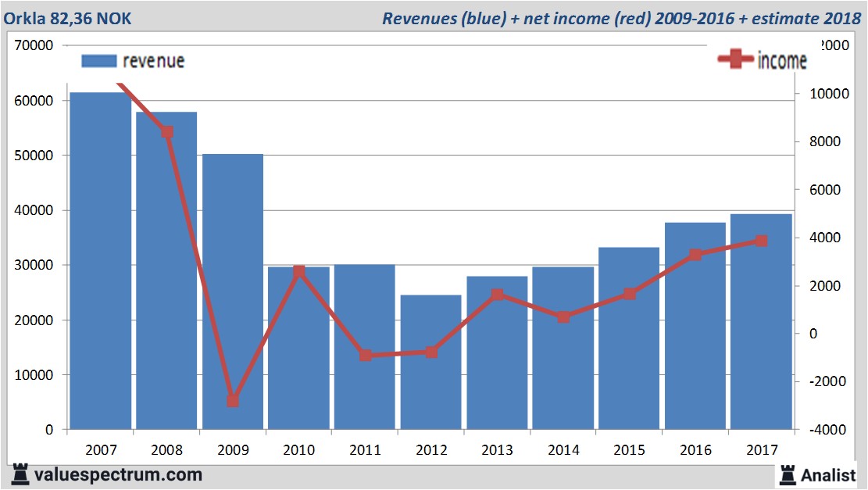868x490 pixels.
Task: Click the 2012 x-axis year label
Action: 431,449
